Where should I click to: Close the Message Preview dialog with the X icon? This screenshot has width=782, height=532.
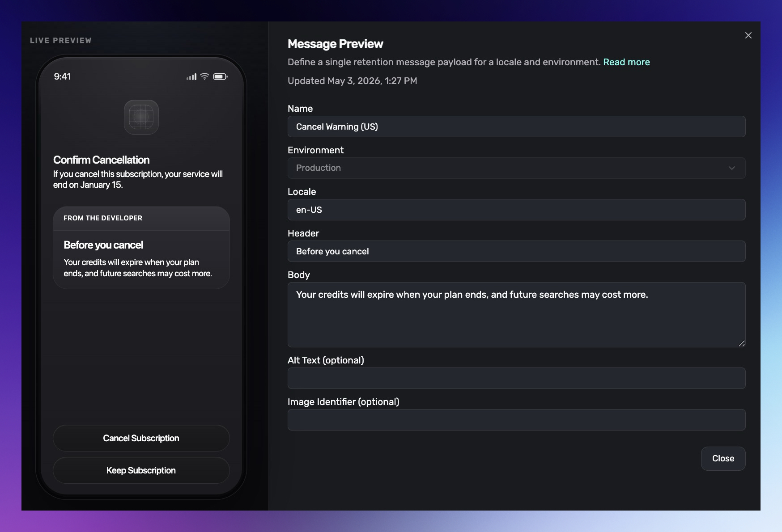tap(748, 35)
